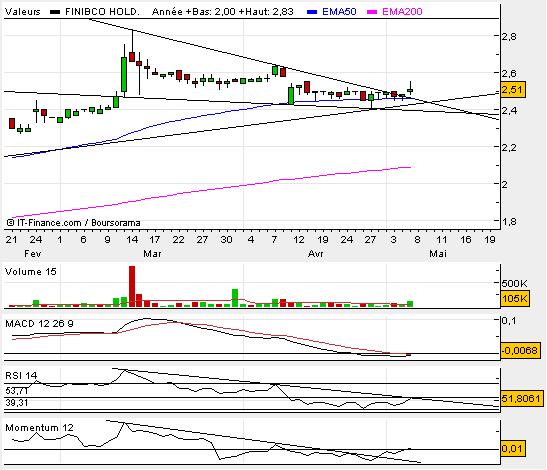Click the date label 14 on time axis
This screenshot has width=547, height=470.
point(132,240)
